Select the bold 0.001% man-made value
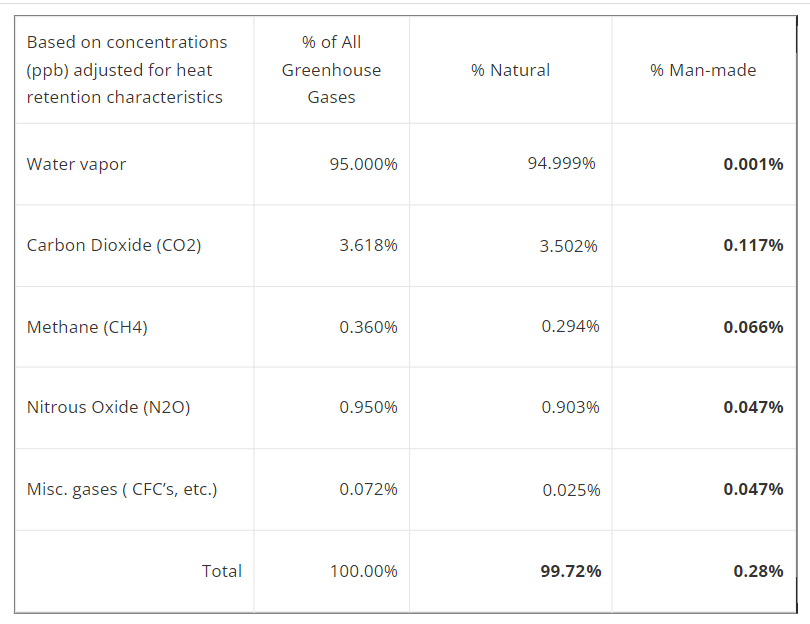810x624 pixels. [x=753, y=164]
